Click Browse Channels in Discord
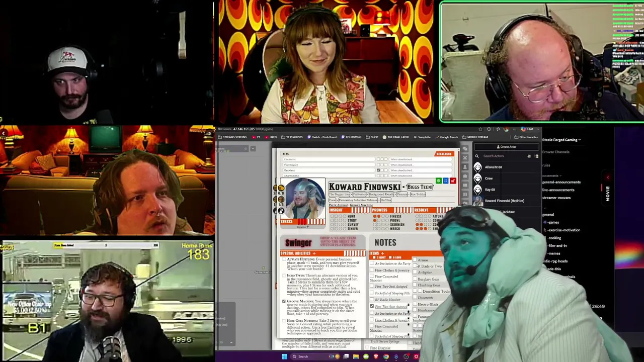Screen dimensions: 644x362 pos(555,152)
